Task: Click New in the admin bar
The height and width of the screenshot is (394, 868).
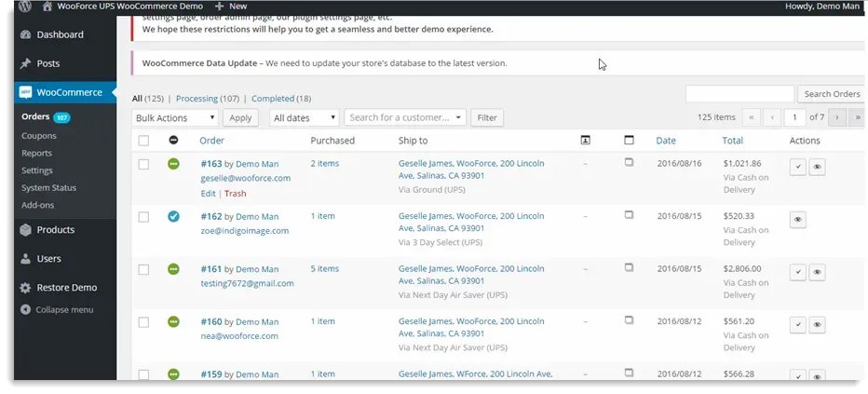Action: 231,7
